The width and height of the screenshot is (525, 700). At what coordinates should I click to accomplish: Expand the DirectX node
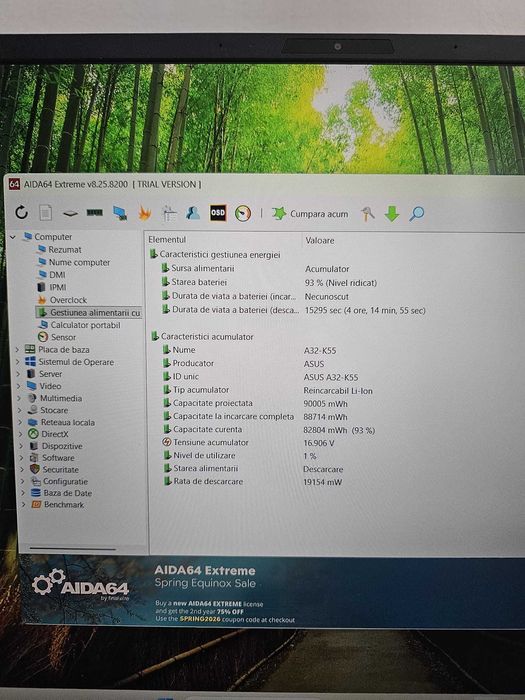21,434
